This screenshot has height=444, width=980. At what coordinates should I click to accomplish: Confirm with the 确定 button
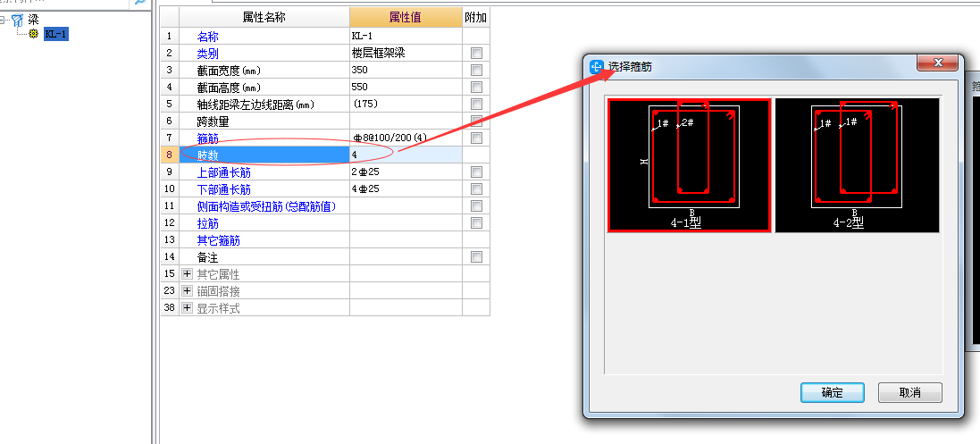click(833, 393)
